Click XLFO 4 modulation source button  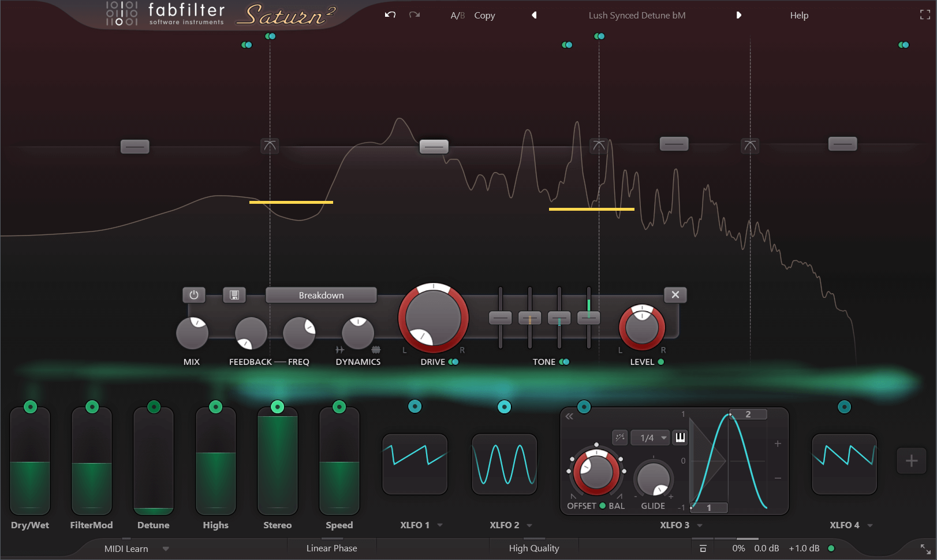(x=845, y=407)
